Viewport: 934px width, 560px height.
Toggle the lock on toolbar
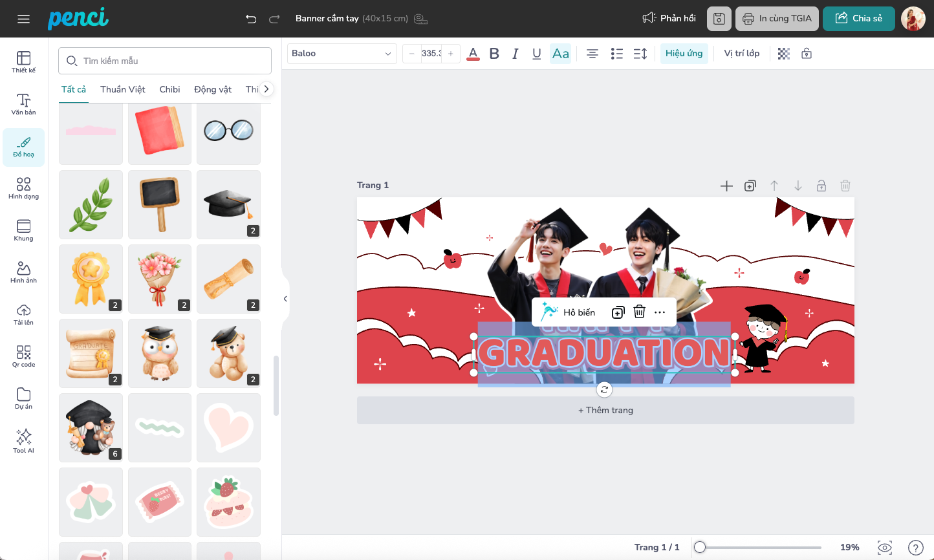807,54
